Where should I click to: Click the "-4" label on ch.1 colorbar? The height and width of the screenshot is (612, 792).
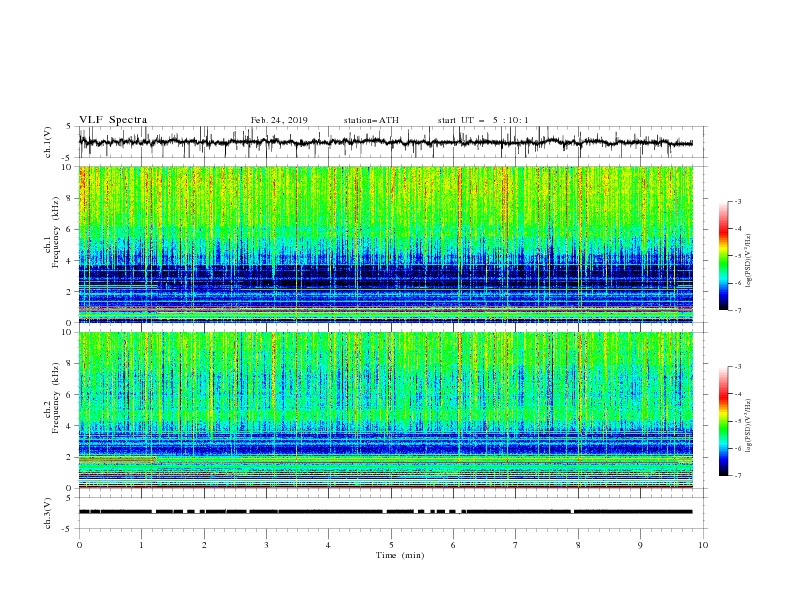point(737,229)
